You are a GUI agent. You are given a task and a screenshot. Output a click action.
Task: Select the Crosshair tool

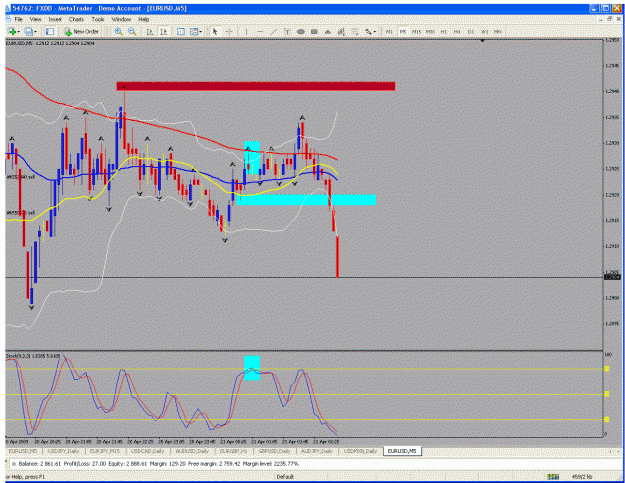(229, 31)
